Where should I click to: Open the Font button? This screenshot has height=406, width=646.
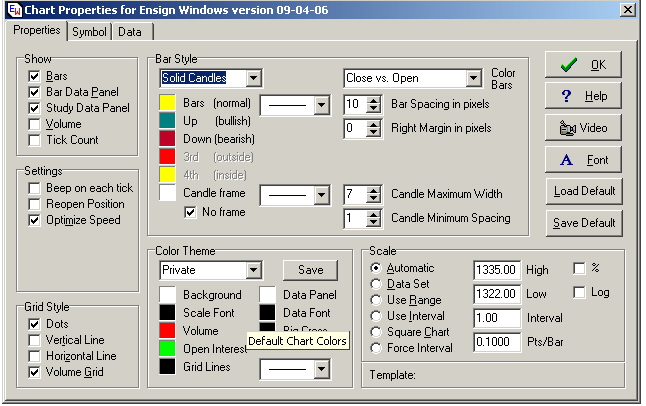point(583,160)
